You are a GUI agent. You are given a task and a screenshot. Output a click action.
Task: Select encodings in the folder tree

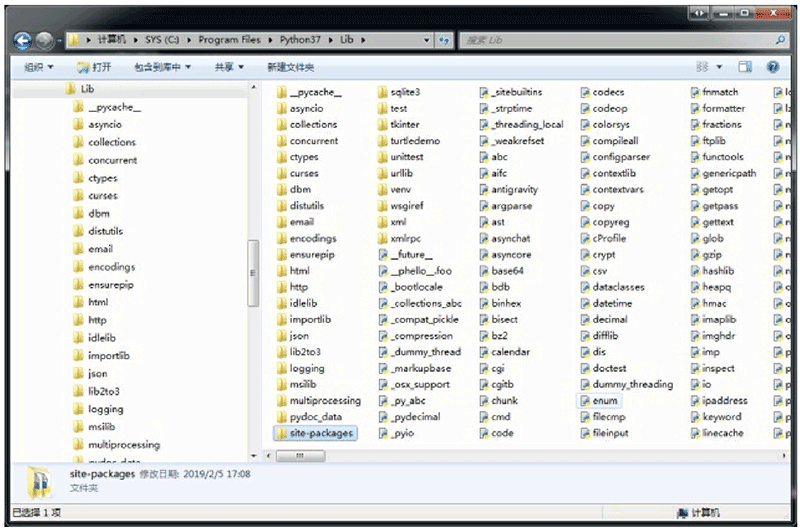(112, 267)
